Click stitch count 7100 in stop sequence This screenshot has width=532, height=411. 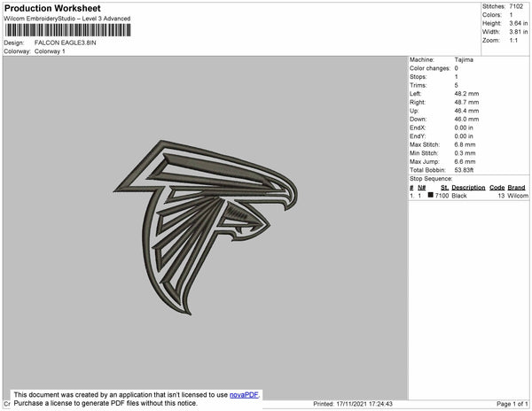tap(442, 196)
